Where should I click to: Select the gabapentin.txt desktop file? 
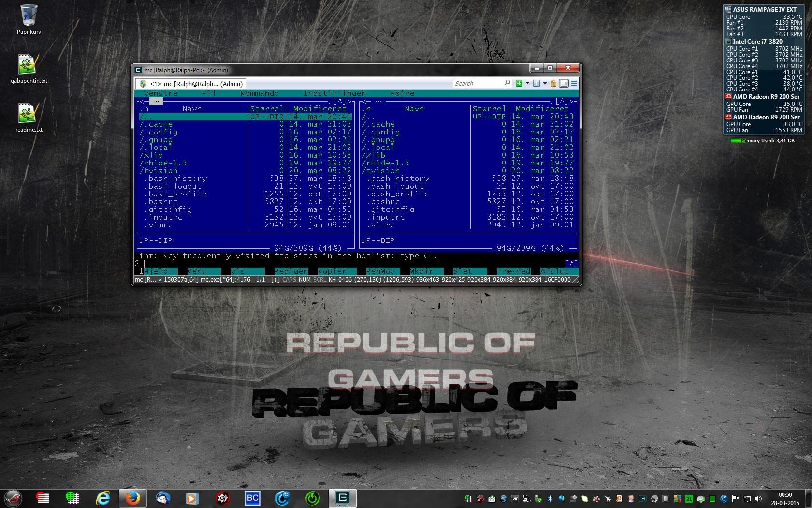click(x=29, y=69)
